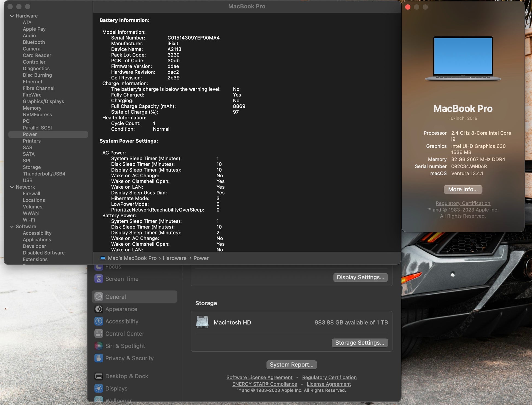The image size is (532, 405).
Task: Click the Appearance icon in sidebar
Action: coord(98,309)
